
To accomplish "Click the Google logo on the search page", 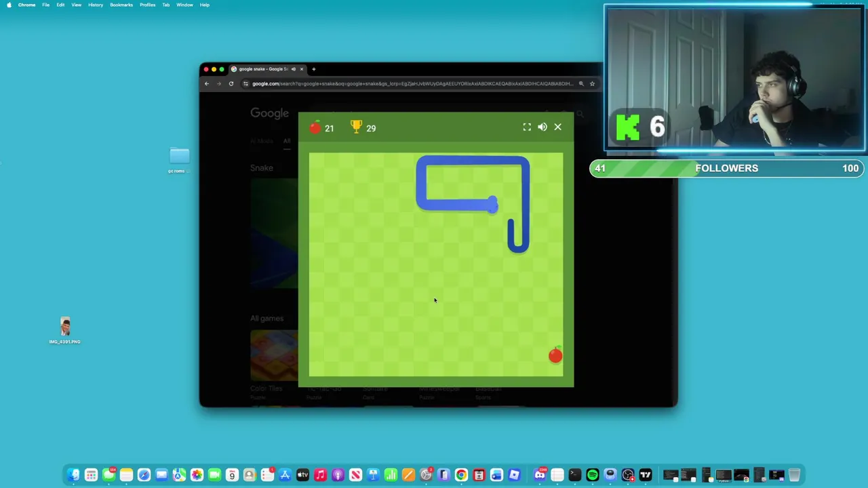I will pyautogui.click(x=269, y=113).
